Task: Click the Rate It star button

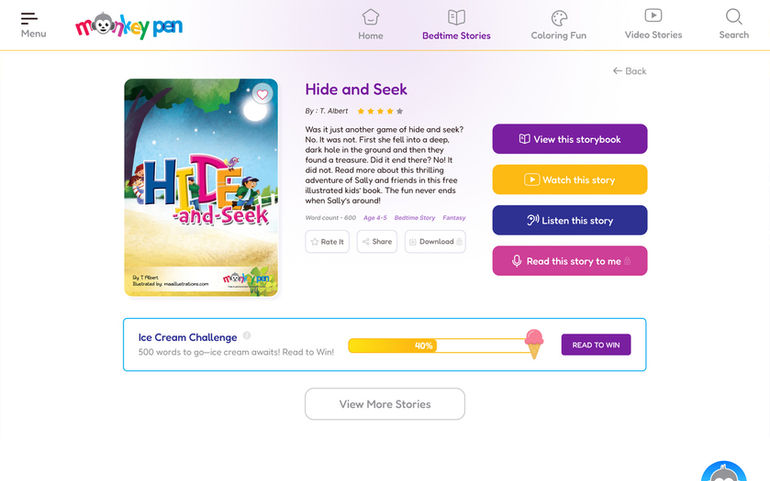Action: click(x=327, y=242)
